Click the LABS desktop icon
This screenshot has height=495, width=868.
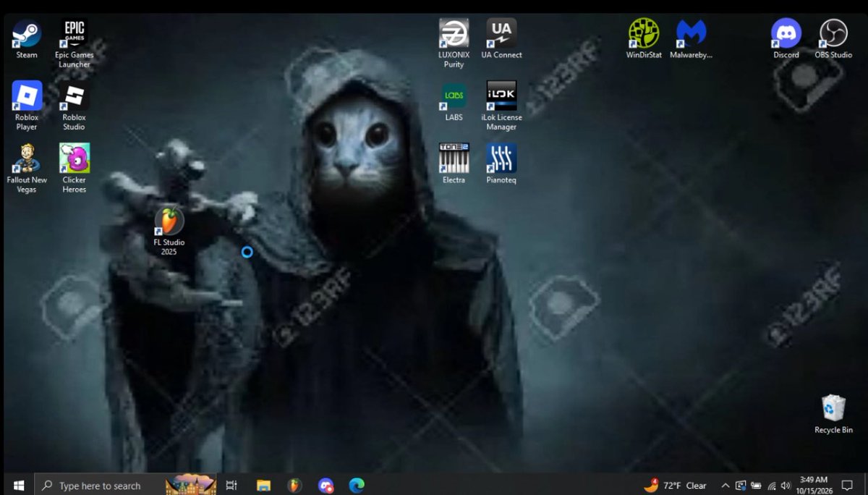click(454, 101)
